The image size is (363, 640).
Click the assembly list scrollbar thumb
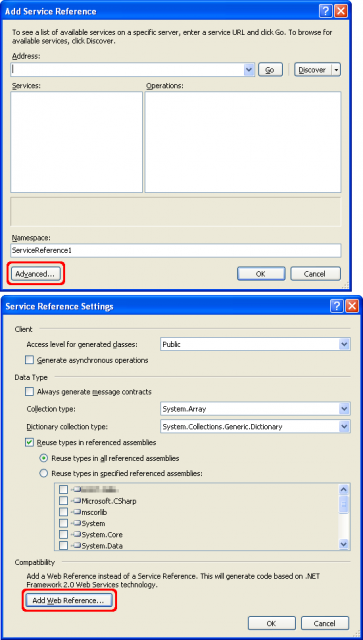pyautogui.click(x=344, y=504)
